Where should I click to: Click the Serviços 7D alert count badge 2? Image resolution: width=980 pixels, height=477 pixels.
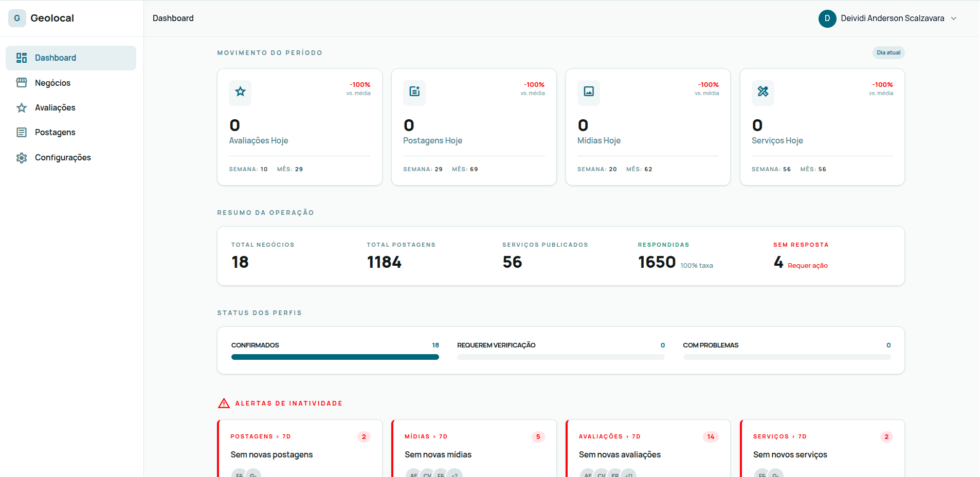(x=886, y=437)
